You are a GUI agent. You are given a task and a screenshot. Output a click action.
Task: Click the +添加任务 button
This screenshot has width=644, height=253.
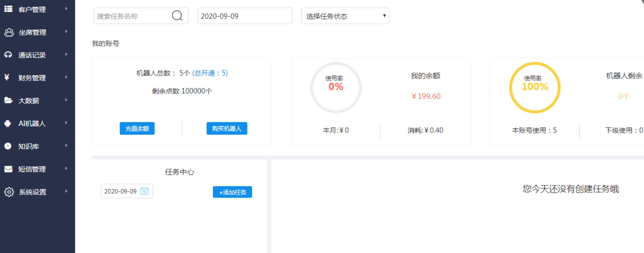pos(232,192)
